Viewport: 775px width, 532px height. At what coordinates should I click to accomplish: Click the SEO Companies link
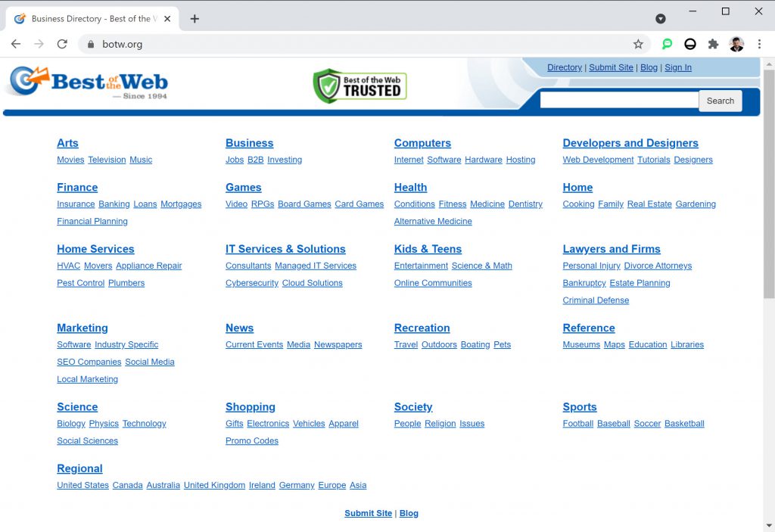coord(89,362)
